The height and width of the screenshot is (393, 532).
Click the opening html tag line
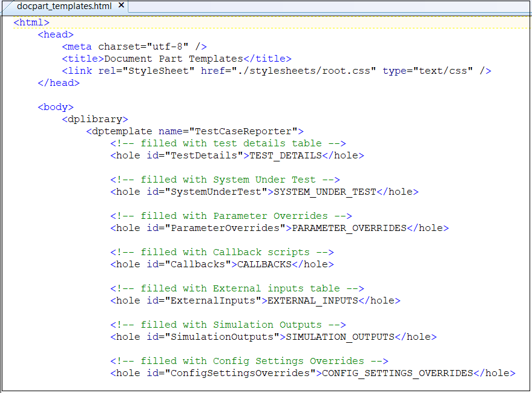coord(31,22)
